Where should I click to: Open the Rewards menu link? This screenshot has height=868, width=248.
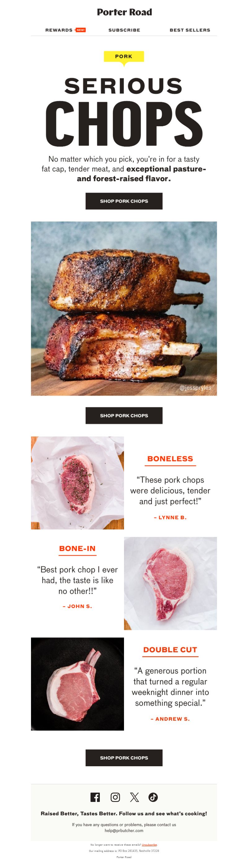(59, 30)
